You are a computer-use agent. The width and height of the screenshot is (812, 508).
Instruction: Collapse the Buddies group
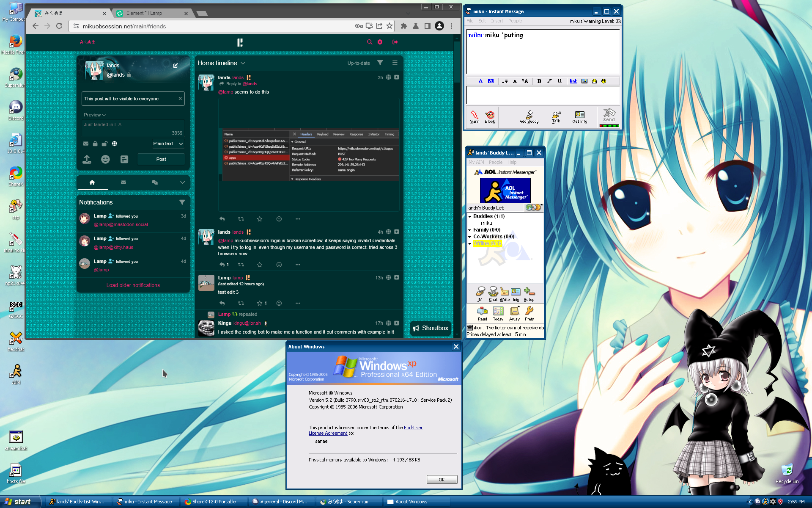pyautogui.click(x=469, y=216)
